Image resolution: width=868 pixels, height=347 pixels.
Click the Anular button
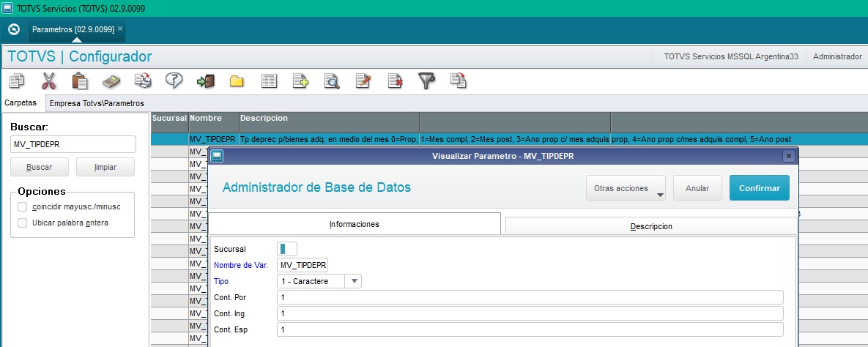(697, 188)
